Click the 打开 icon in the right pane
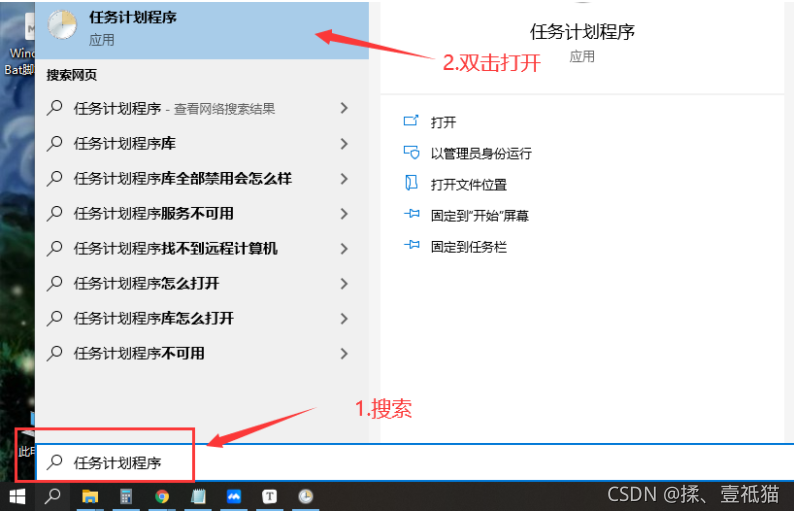 pos(411,121)
